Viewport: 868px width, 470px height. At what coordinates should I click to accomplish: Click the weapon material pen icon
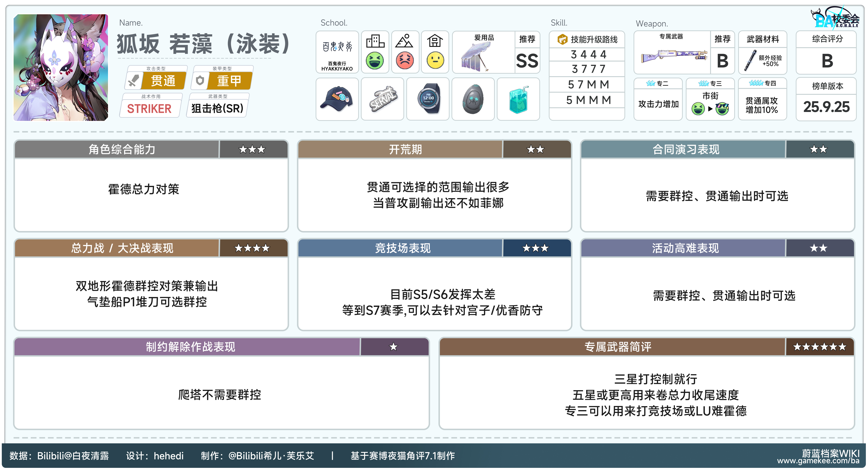[x=750, y=61]
